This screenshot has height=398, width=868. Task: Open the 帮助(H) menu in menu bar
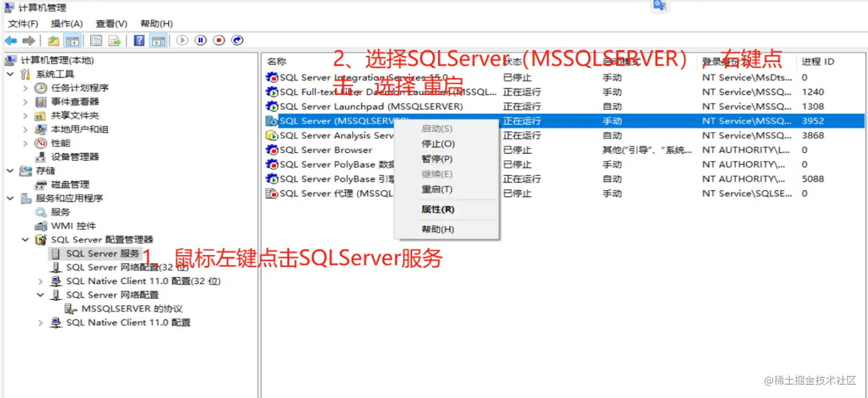[157, 24]
